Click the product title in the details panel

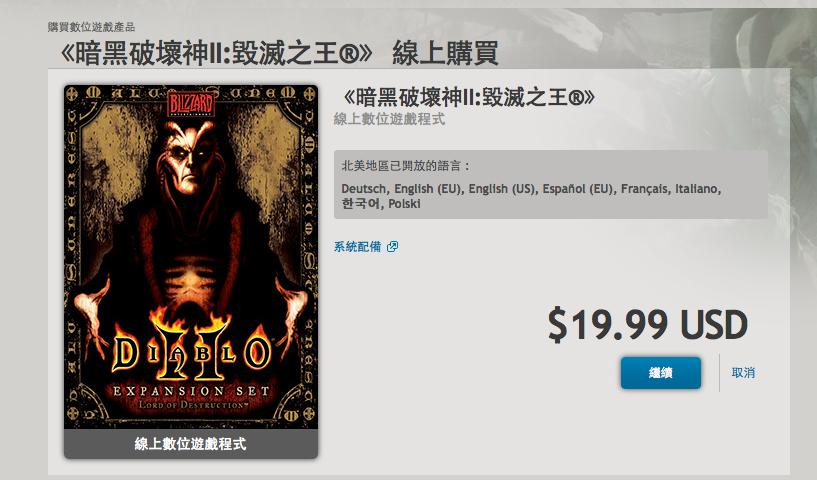[x=468, y=97]
